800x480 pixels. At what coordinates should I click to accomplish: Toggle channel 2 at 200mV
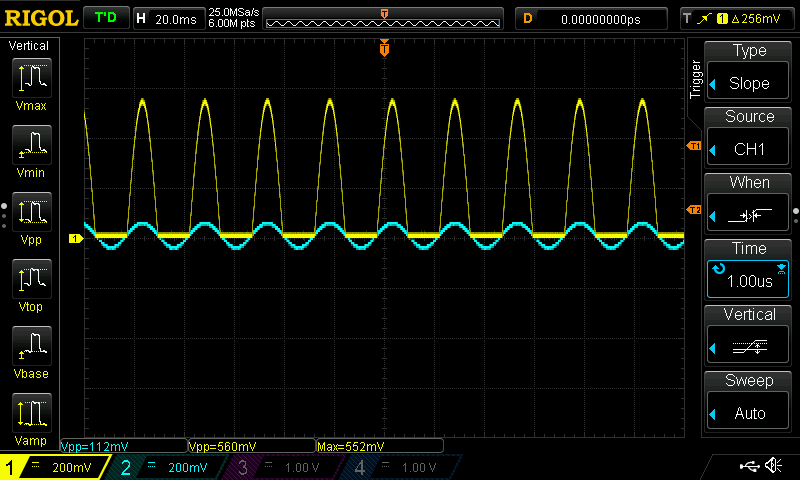coord(166,467)
